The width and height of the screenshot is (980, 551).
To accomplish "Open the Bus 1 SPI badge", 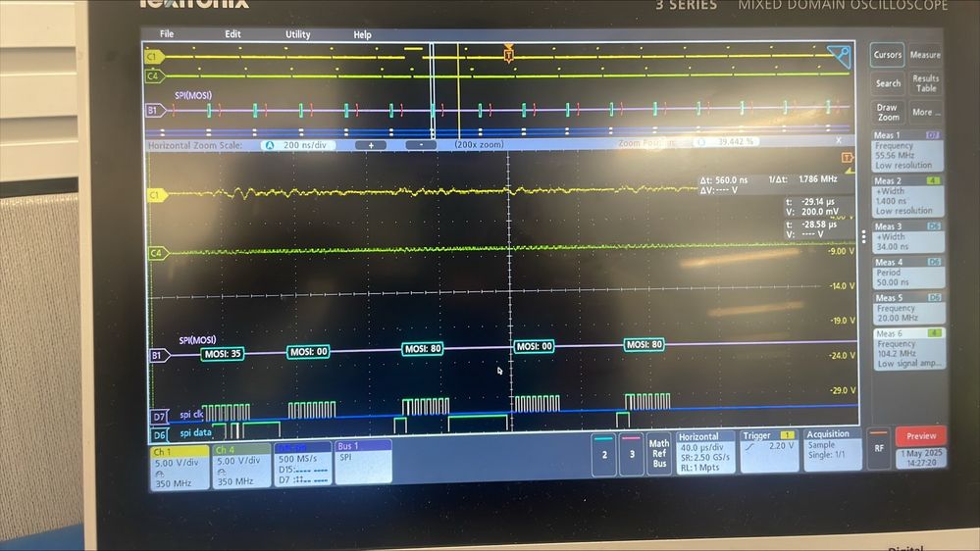I will pos(363,462).
